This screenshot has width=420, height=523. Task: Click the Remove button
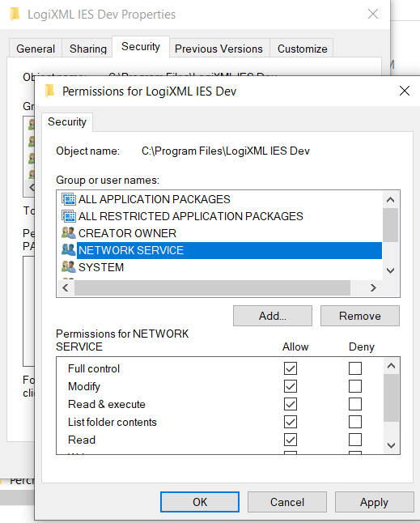click(x=360, y=316)
